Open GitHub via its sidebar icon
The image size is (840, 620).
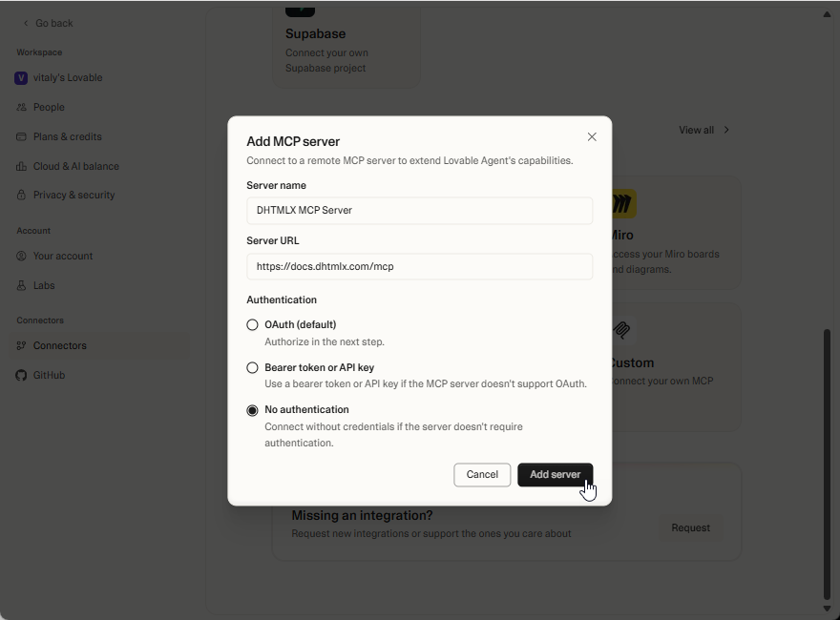pyautogui.click(x=21, y=375)
